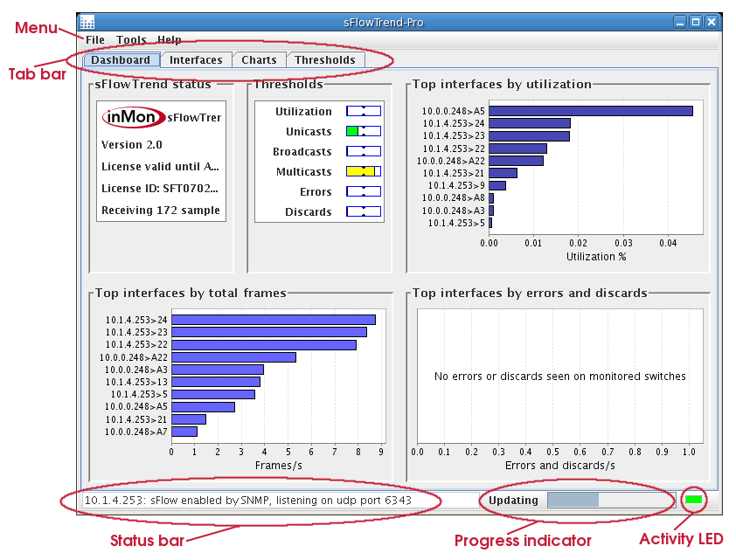Click the 10.1.4.253>23 utilization bar
Screen dimensions: 736x560
click(x=529, y=136)
